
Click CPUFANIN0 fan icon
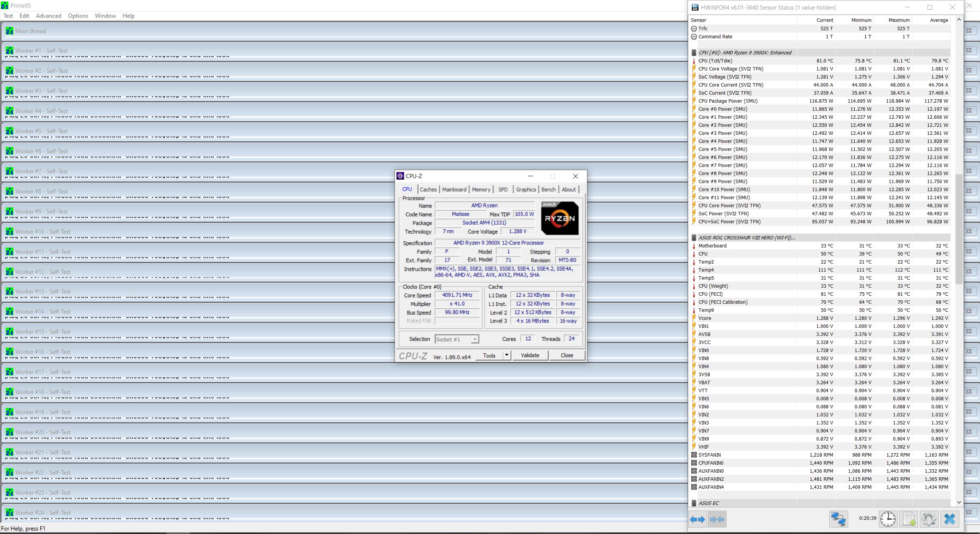click(x=694, y=463)
